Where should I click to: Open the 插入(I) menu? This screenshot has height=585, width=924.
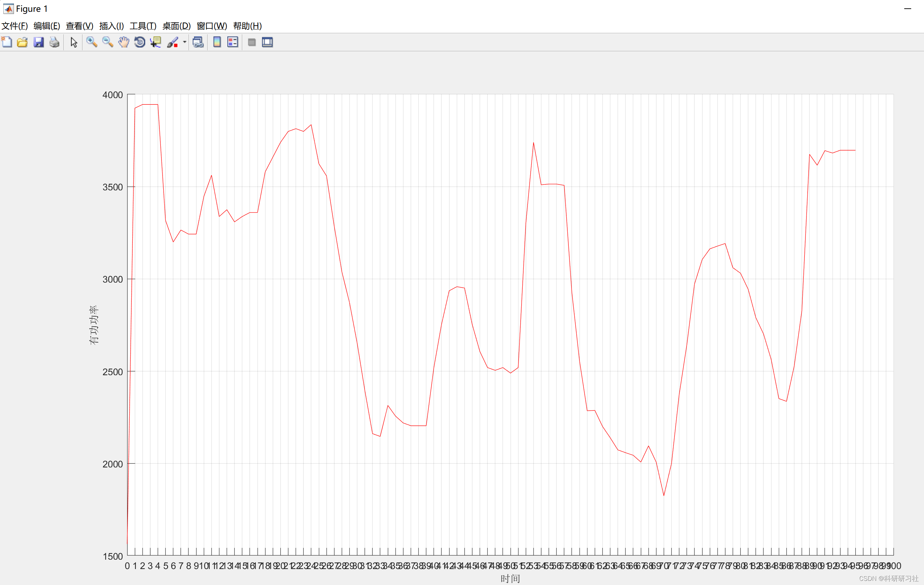point(111,26)
